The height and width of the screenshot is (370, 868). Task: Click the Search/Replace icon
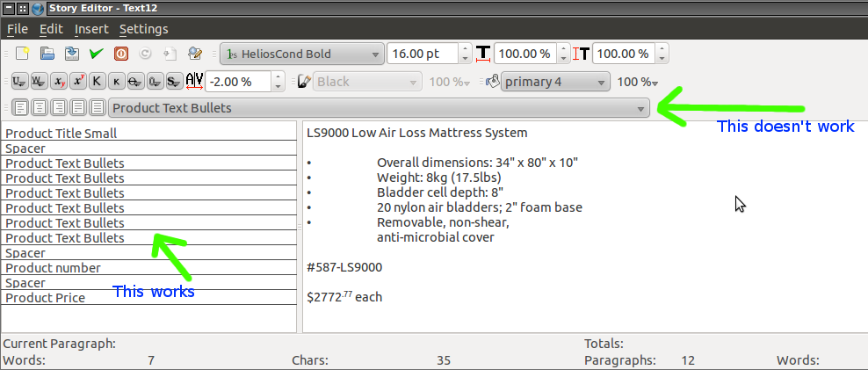pos(195,54)
